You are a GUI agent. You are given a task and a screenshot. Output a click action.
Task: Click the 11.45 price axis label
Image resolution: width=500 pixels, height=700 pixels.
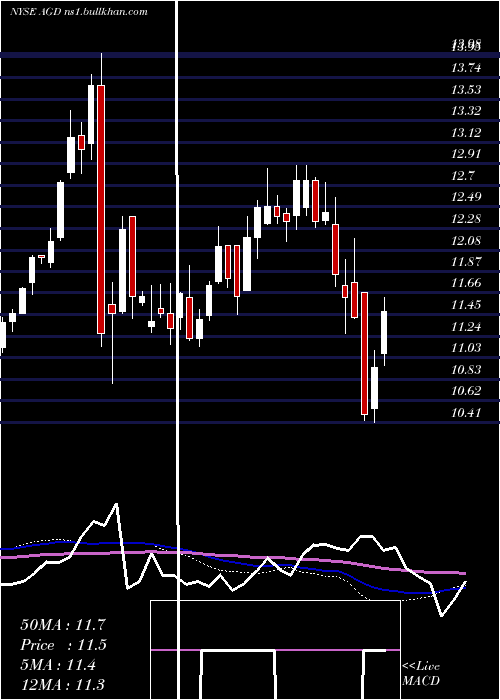pyautogui.click(x=466, y=305)
